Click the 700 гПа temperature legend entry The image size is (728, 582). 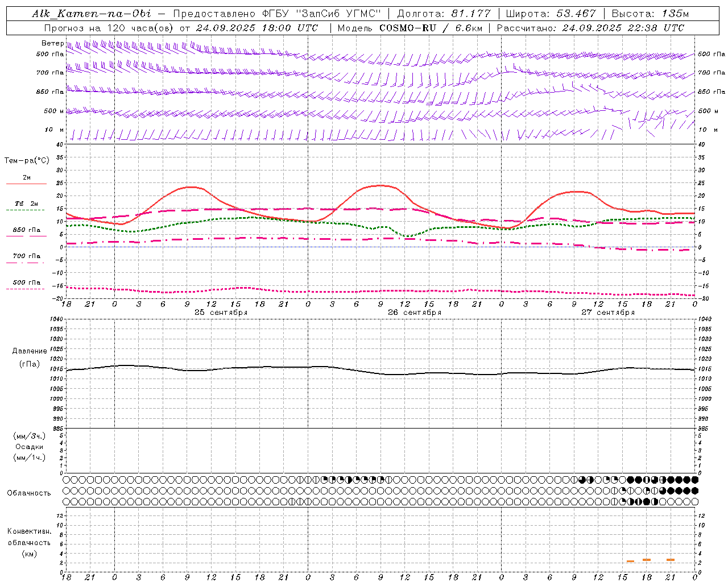click(x=27, y=256)
